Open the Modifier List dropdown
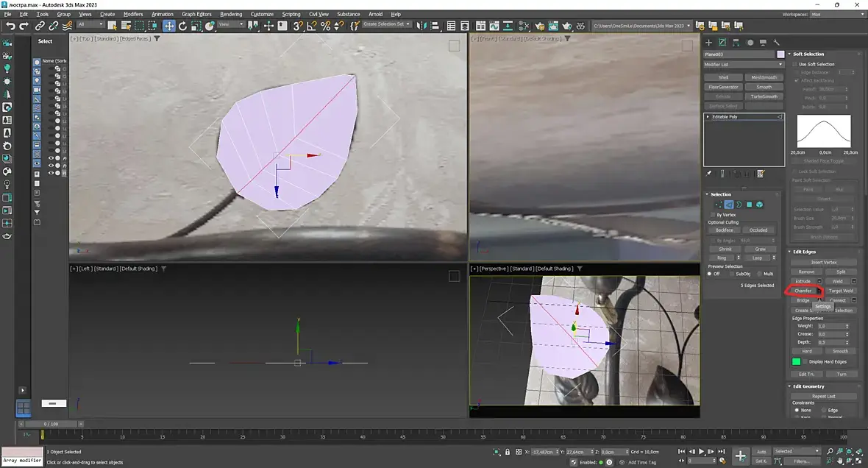The width and height of the screenshot is (868, 468). tap(744, 64)
